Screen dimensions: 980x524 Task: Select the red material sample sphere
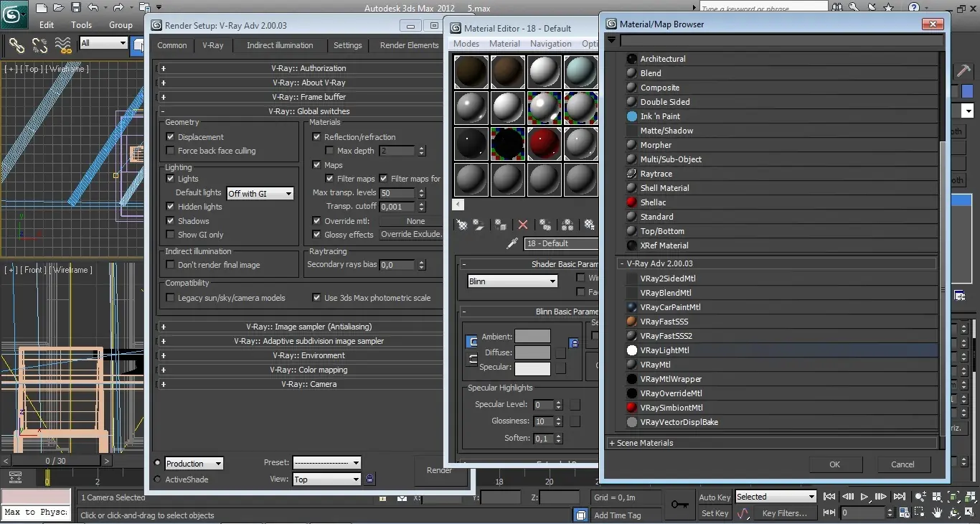[x=545, y=144]
